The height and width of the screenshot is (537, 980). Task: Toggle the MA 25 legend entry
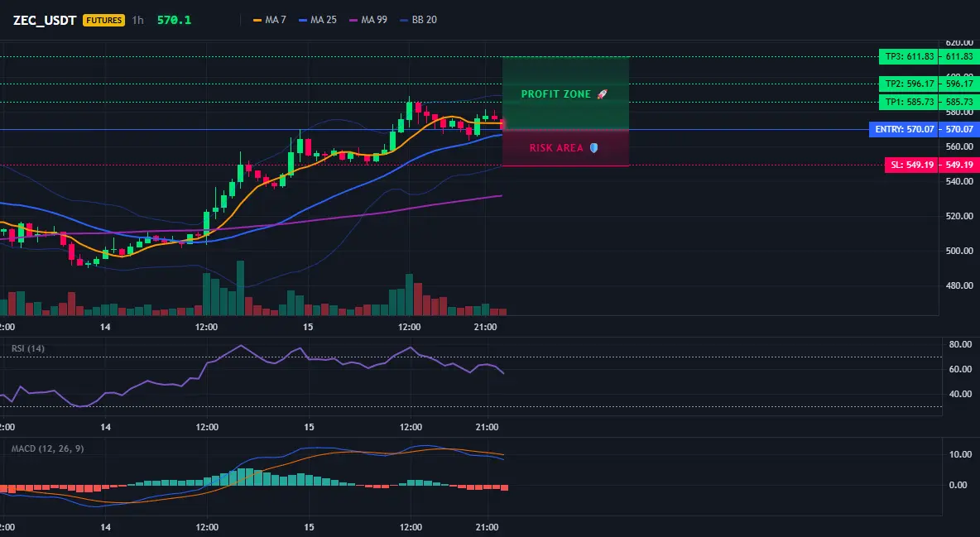(318, 20)
